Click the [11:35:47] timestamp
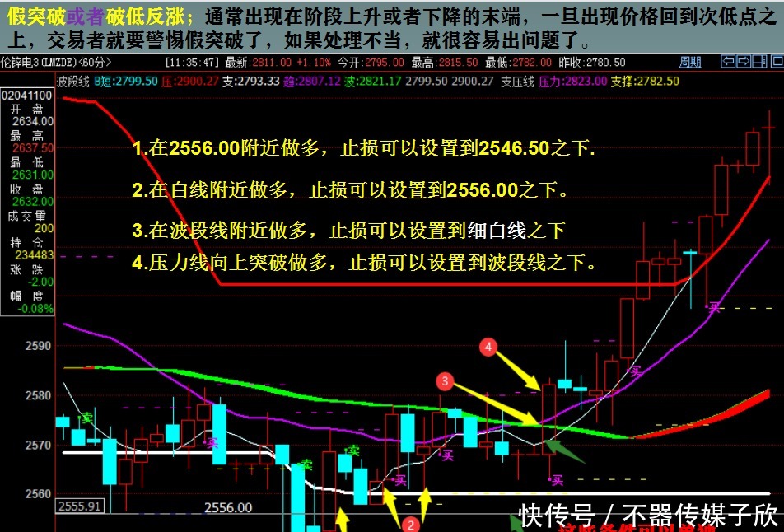784x532 pixels. [x=193, y=63]
